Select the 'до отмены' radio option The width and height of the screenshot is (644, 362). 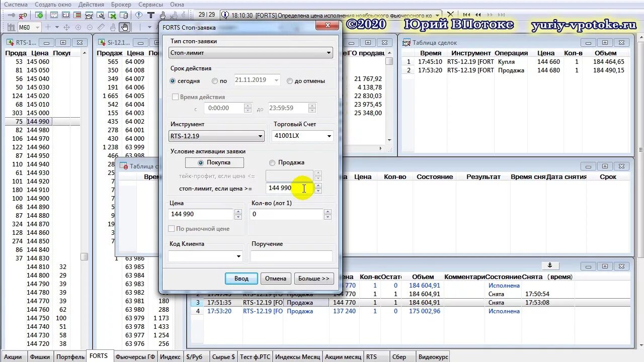(x=290, y=81)
